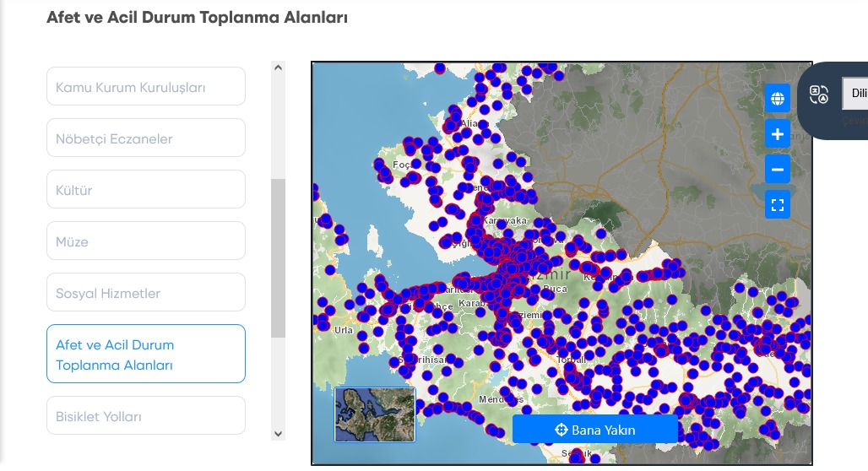Viewport: 868px width, 471px height.
Task: Choose the Kültür category
Action: click(x=146, y=190)
